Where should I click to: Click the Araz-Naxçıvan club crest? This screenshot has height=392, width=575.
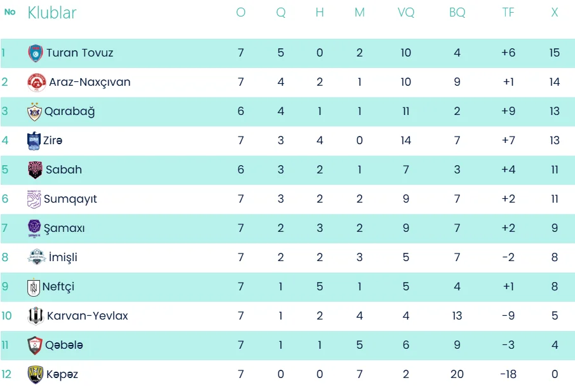click(x=37, y=82)
